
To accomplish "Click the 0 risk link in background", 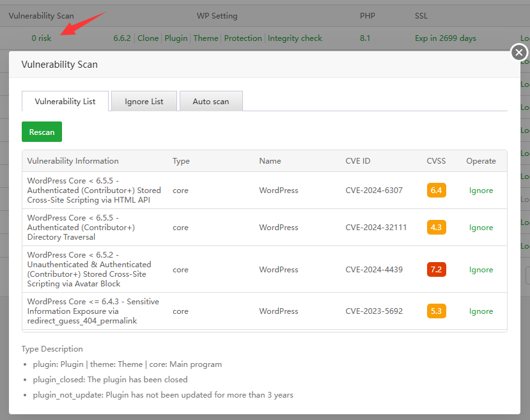I will 42,38.
